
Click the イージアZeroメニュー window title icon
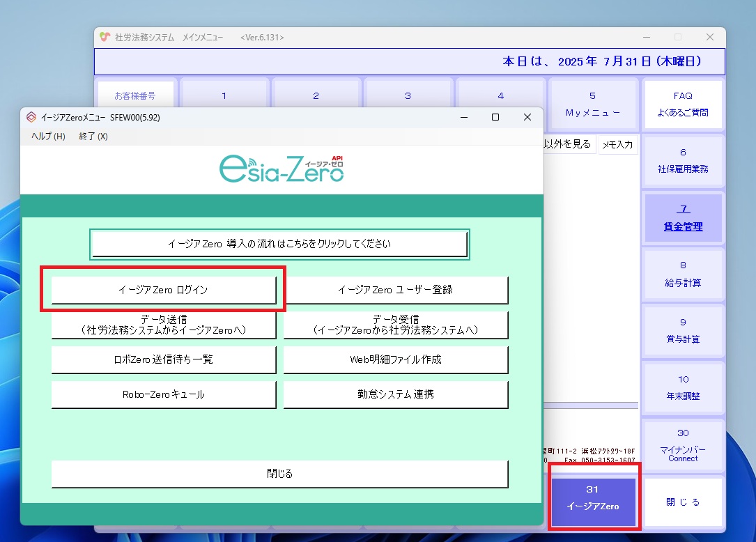pos(31,117)
